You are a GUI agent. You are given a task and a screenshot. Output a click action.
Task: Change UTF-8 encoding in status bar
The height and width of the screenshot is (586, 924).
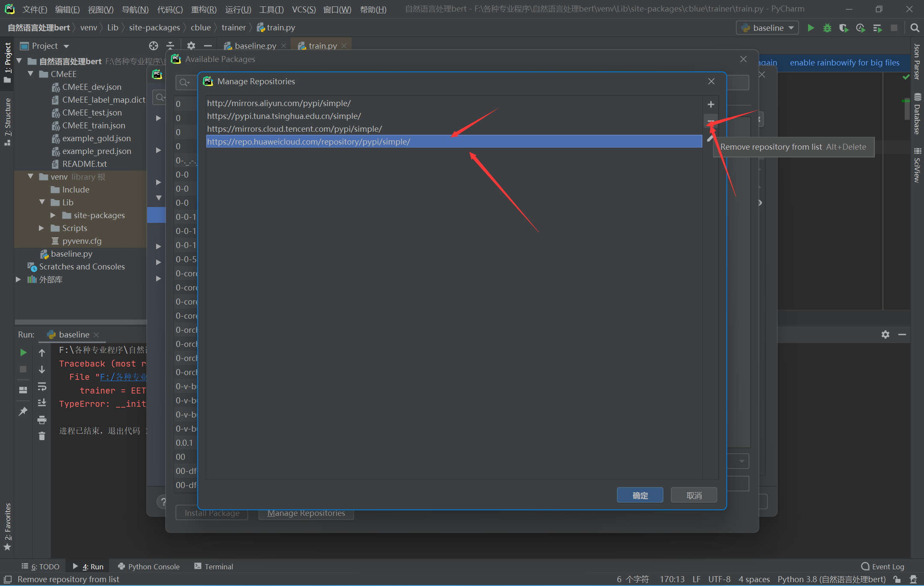tap(719, 579)
